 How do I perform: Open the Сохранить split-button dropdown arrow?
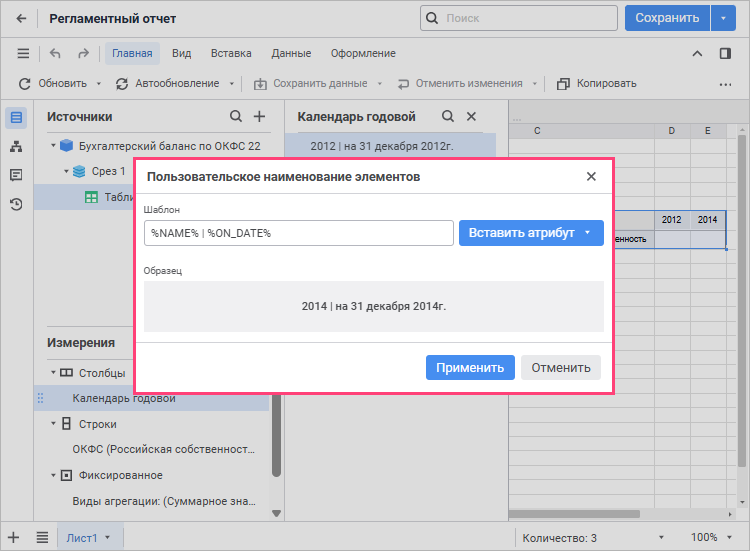(723, 18)
